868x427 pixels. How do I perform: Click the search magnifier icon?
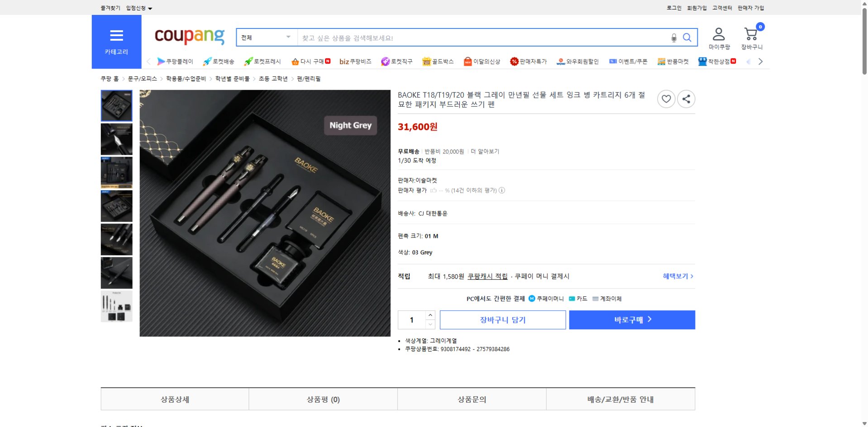point(687,38)
